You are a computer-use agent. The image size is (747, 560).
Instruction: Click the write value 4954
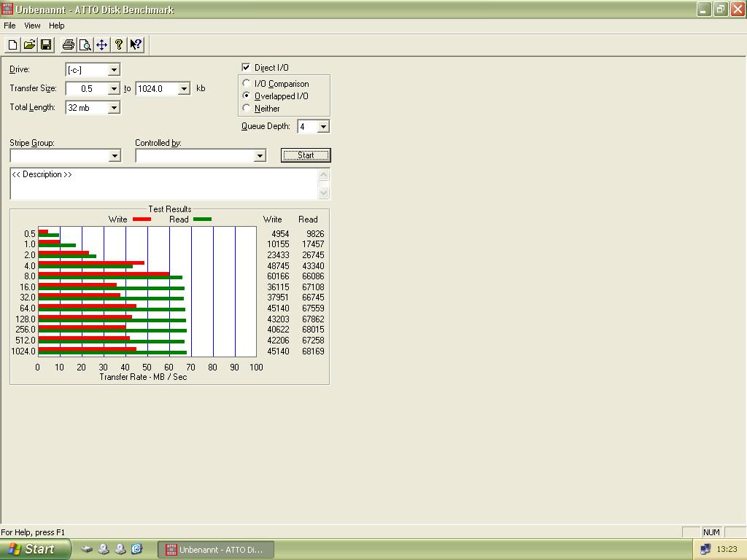pos(280,234)
